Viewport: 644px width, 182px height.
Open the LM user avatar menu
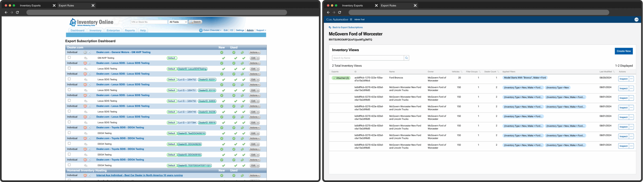[636, 19]
